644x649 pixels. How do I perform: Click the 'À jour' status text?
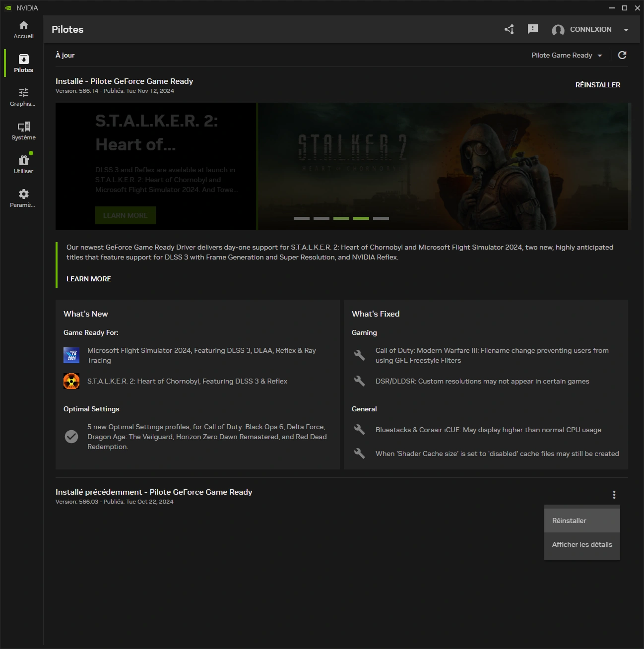click(x=65, y=55)
